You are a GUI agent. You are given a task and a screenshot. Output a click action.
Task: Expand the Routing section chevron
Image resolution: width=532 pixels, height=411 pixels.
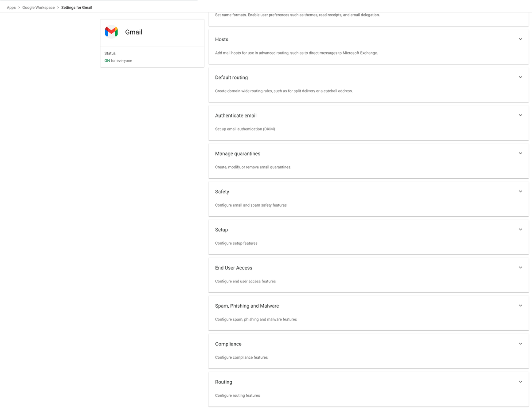520,382
